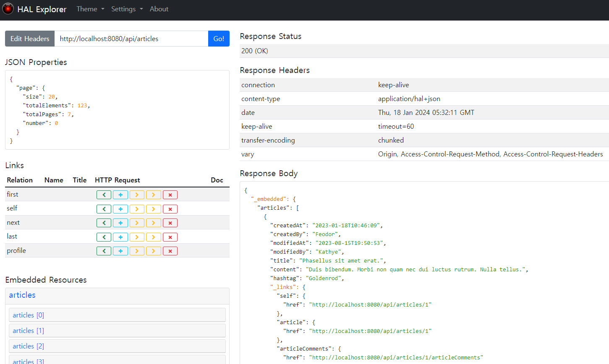The width and height of the screenshot is (609, 364).
Task: Send GET request for 'self' relation
Action: (x=104, y=209)
